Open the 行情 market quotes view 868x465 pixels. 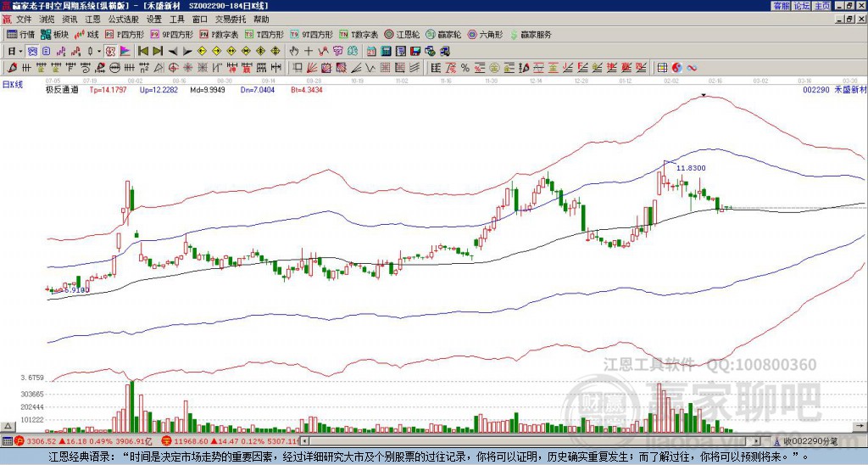20,34
